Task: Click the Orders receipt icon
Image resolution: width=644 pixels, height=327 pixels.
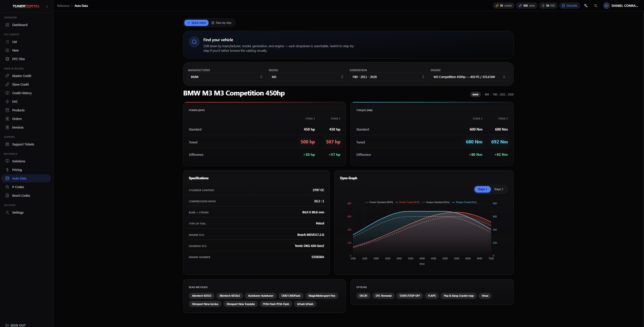Action: click(7, 119)
